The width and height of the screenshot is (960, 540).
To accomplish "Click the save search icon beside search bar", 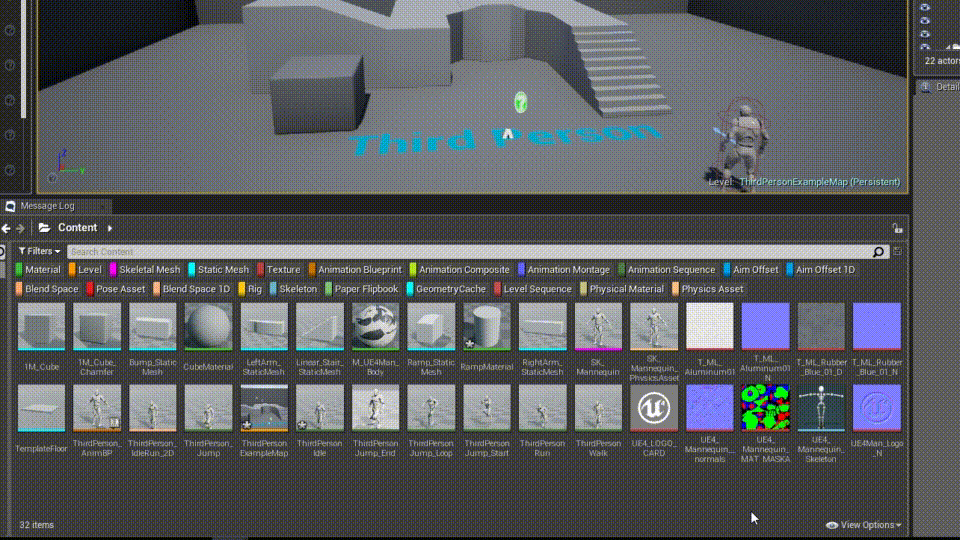I will point(897,251).
